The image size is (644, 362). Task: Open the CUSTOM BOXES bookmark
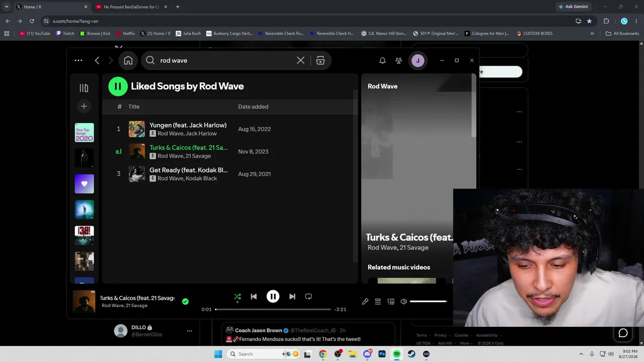534,34
